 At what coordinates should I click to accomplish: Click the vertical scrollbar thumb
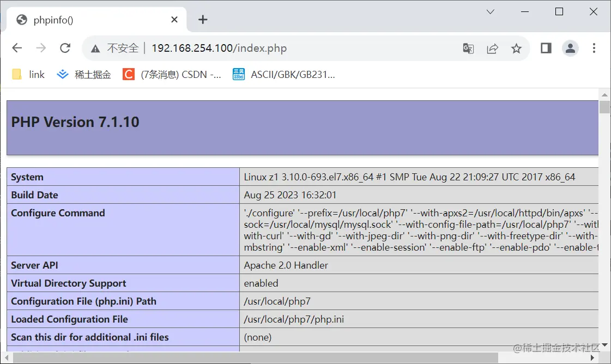(x=604, y=107)
